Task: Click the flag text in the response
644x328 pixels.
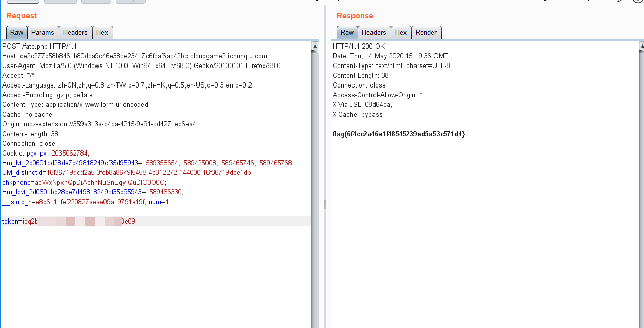Action: coord(399,134)
